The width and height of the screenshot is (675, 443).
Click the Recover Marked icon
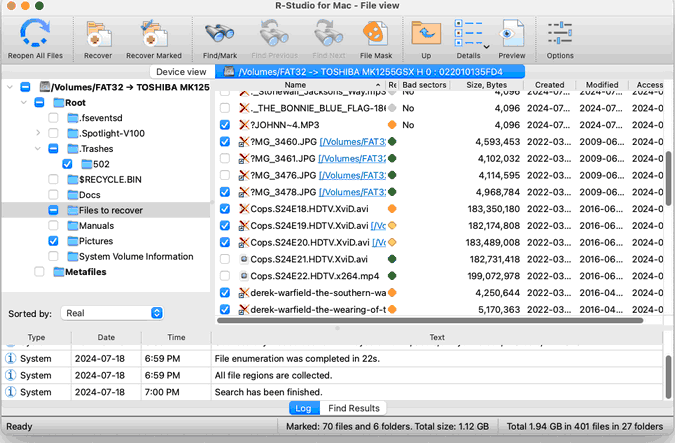[154, 34]
